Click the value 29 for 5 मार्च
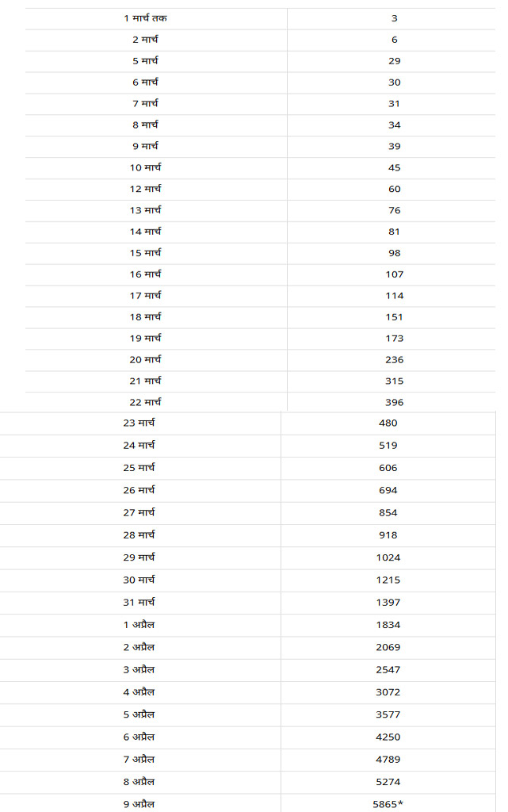 tap(394, 61)
